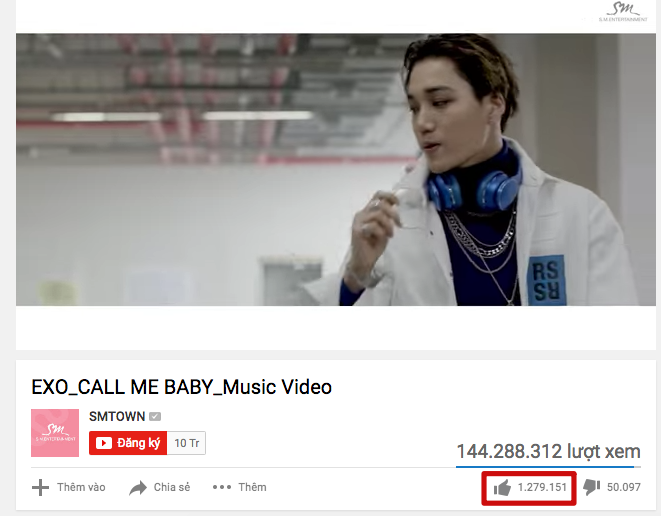Click the SMTOWN channel avatar
This screenshot has width=661, height=516.
click(x=55, y=433)
